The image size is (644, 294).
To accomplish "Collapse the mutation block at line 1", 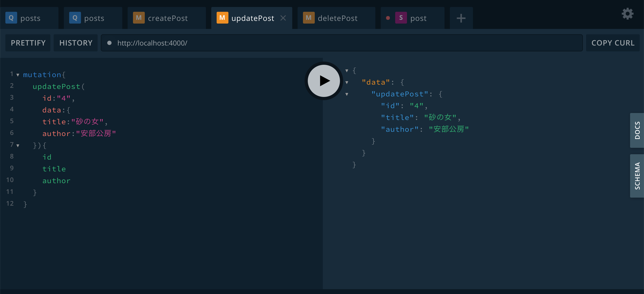I will [18, 75].
